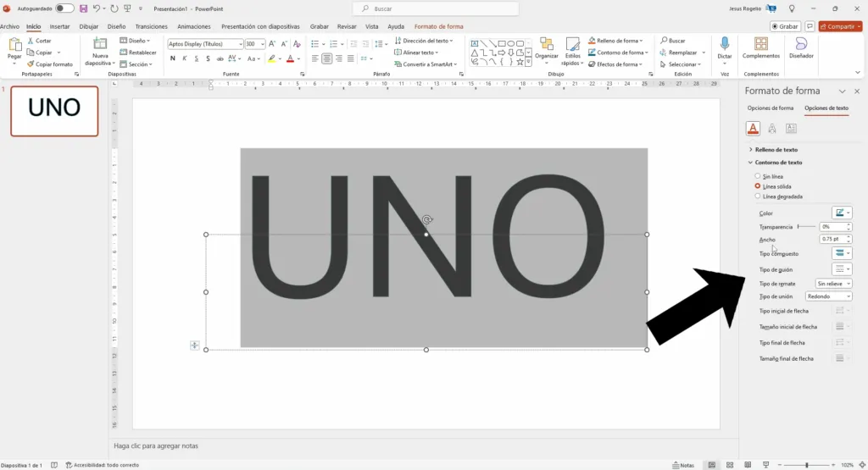Toggle normal view in status bar

(x=712, y=465)
